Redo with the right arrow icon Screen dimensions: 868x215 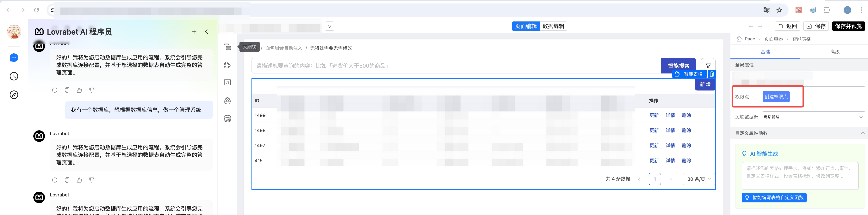click(x=760, y=26)
